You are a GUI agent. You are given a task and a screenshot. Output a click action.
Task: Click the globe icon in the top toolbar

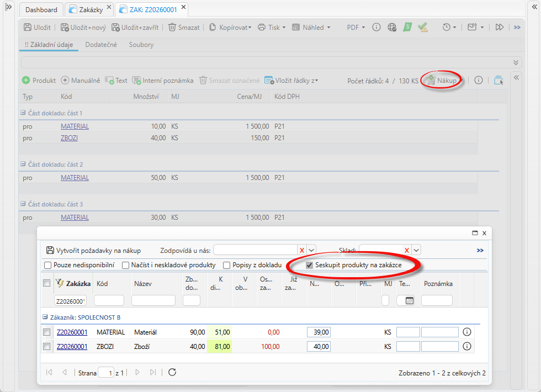coord(392,27)
